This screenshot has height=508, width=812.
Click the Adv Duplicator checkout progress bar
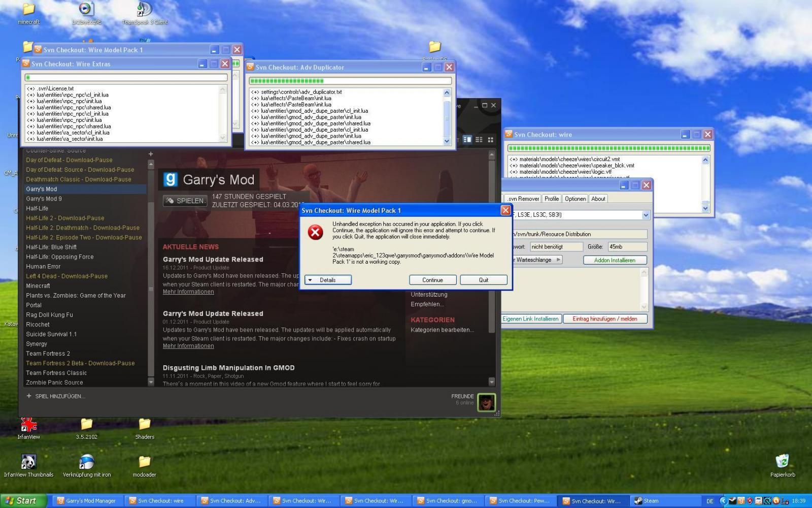350,81
